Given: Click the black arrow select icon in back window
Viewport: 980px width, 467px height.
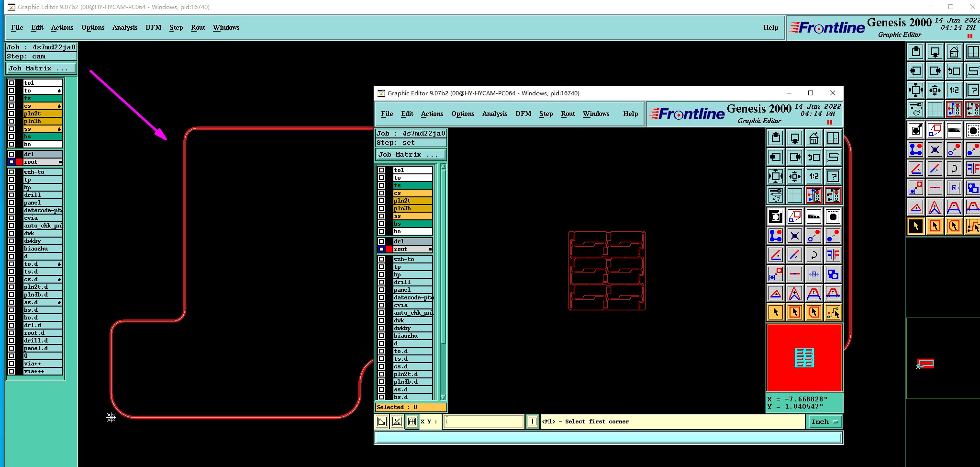Looking at the screenshot, I should coord(915,226).
